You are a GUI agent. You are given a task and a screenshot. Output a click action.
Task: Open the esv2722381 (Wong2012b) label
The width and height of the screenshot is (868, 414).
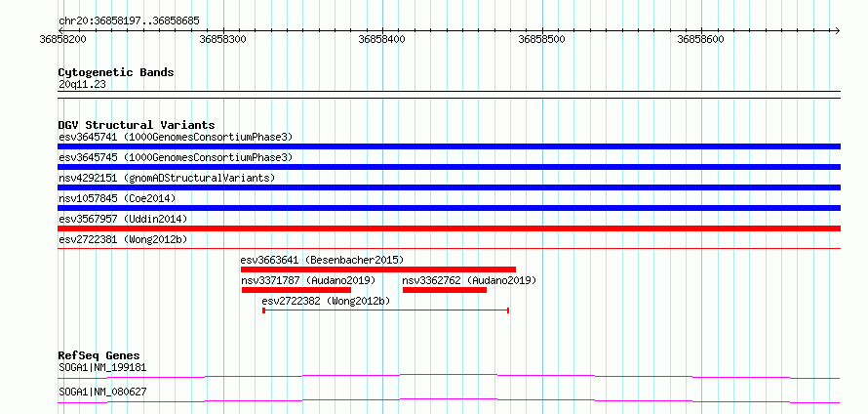tap(123, 239)
